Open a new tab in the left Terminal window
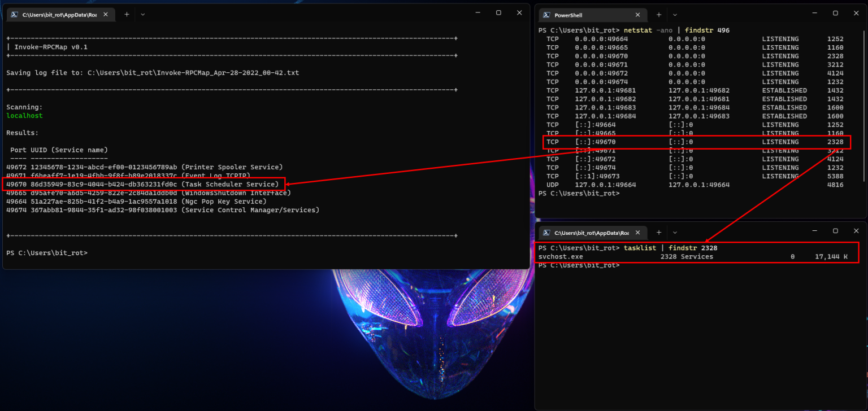Image resolution: width=868 pixels, height=411 pixels. (x=125, y=14)
